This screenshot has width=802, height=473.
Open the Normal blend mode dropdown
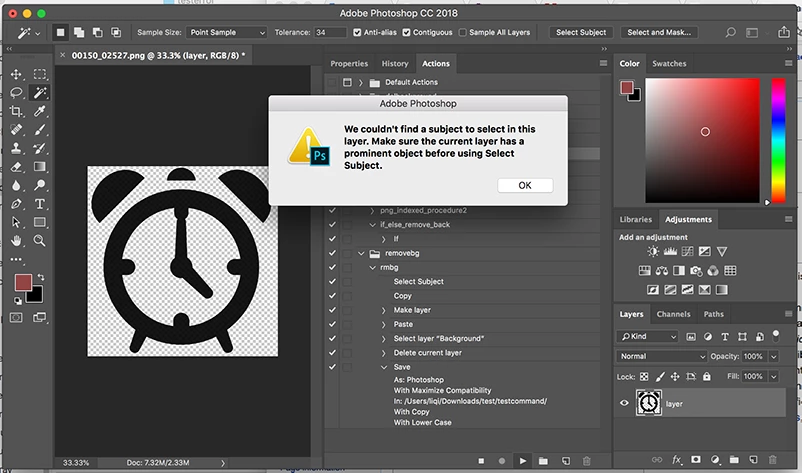(x=662, y=356)
